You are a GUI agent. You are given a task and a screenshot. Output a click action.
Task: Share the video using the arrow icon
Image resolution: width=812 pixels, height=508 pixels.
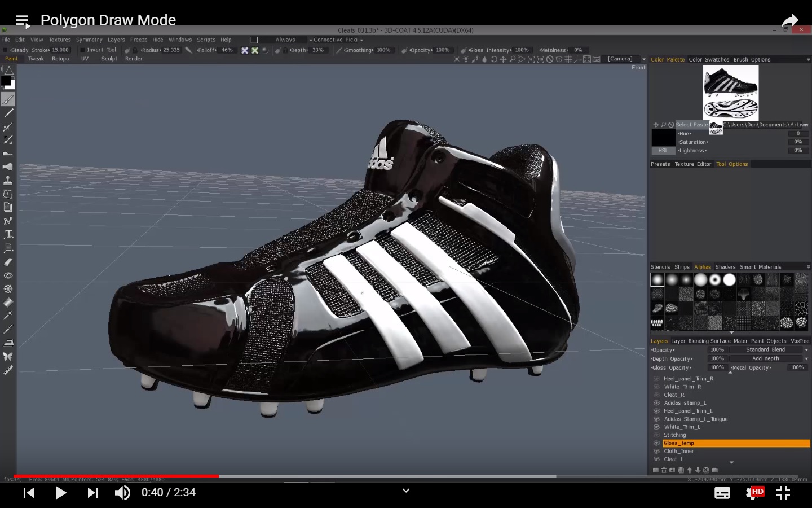pos(790,21)
